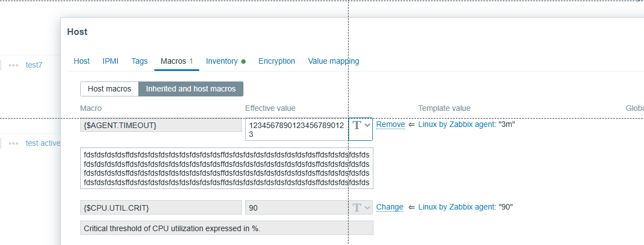This screenshot has width=644, height=245.
Task: Switch to Host macros view
Action: click(109, 89)
